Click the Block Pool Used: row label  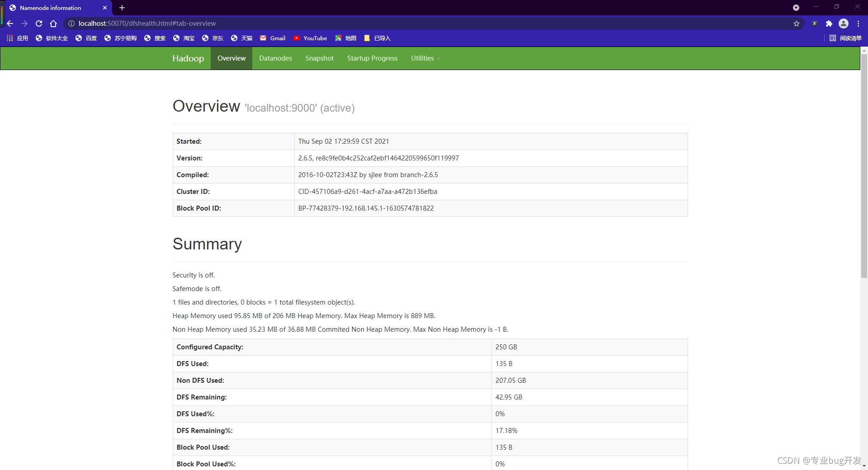(x=203, y=447)
